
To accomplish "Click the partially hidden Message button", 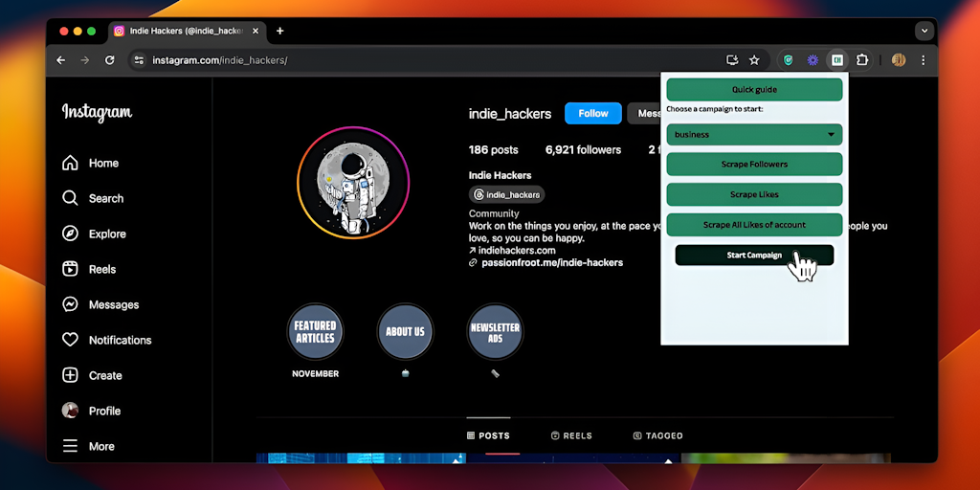I will coord(644,113).
